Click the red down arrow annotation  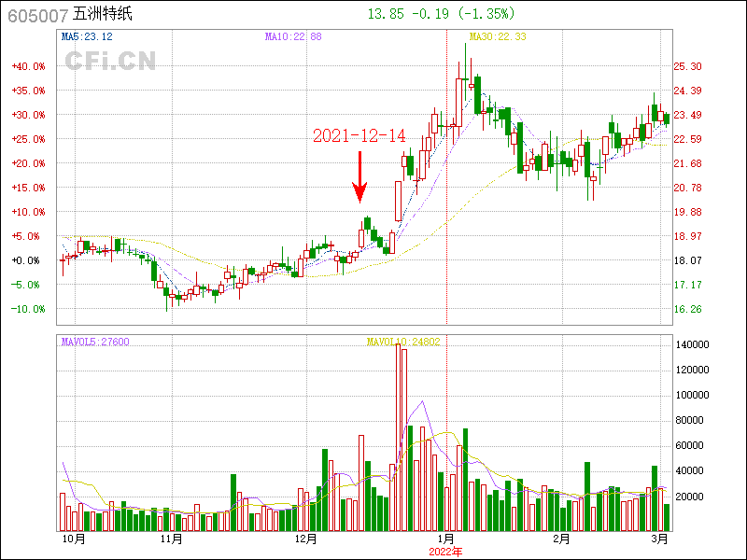click(x=359, y=177)
